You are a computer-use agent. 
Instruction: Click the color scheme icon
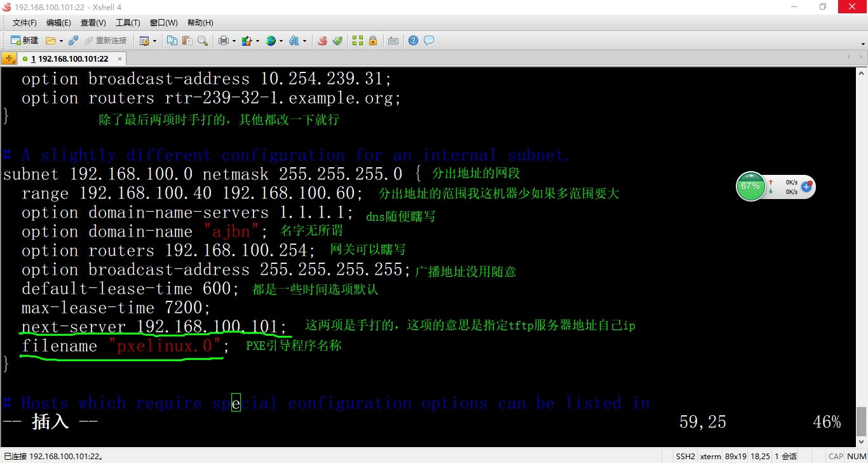247,41
